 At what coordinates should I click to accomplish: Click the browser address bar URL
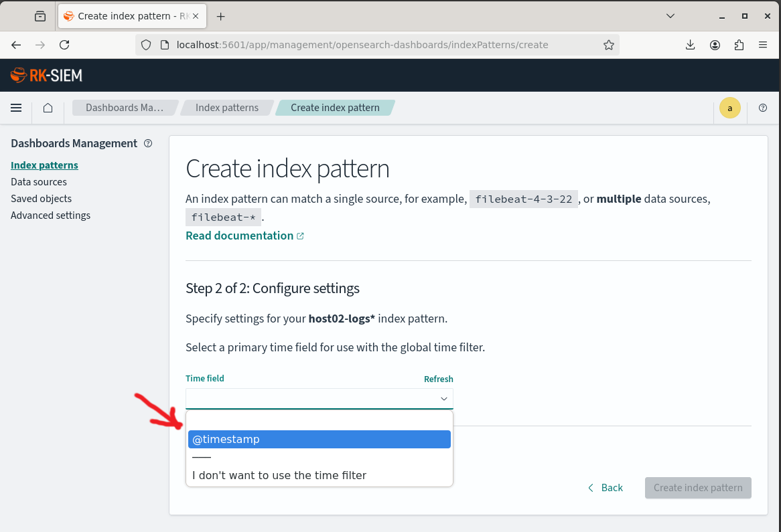tap(362, 45)
